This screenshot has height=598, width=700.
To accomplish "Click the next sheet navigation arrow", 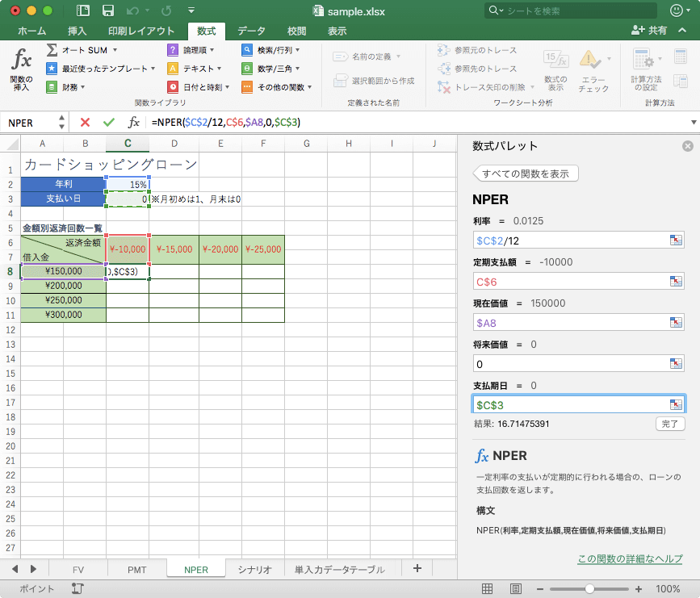I will 33,569.
